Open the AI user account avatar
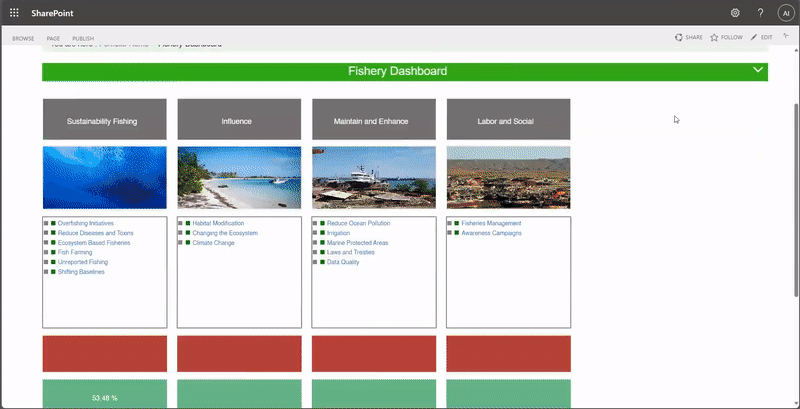800x409 pixels. (786, 13)
